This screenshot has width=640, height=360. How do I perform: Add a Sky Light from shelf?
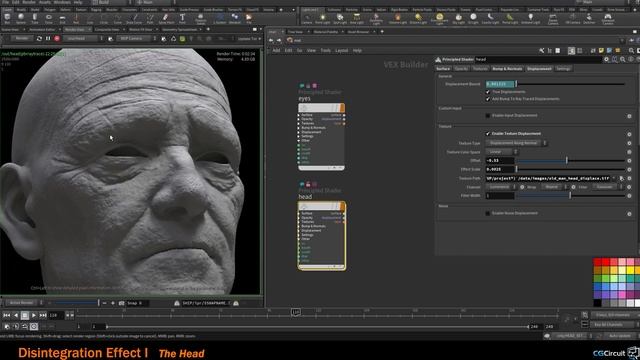pos(459,18)
